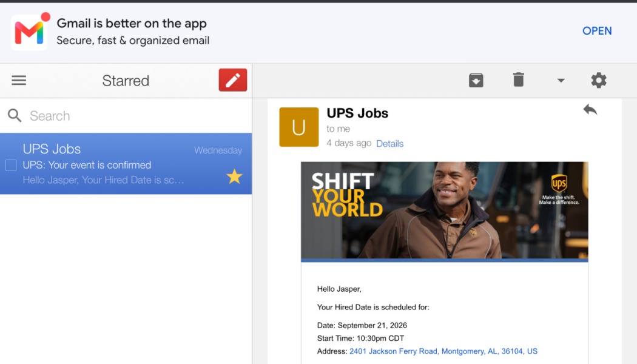637x364 pixels.
Task: Click the 'to me' recipient text
Action: click(338, 129)
